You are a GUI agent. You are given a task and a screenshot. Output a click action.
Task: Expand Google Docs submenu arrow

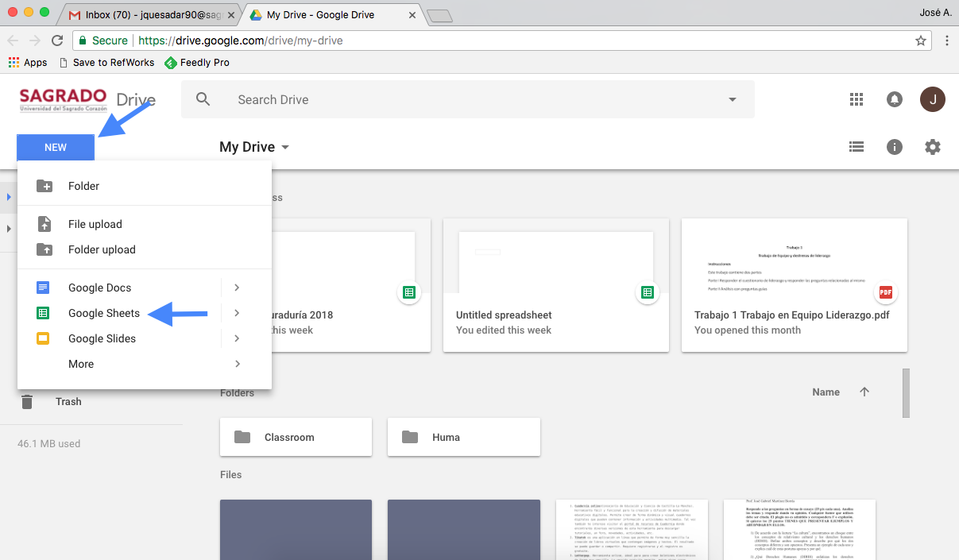point(237,288)
